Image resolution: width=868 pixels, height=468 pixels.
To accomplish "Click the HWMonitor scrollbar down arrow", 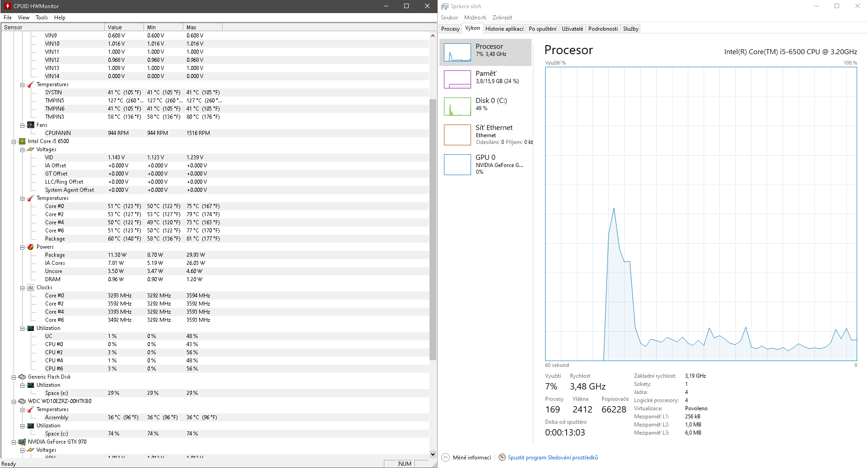I will pyautogui.click(x=433, y=454).
